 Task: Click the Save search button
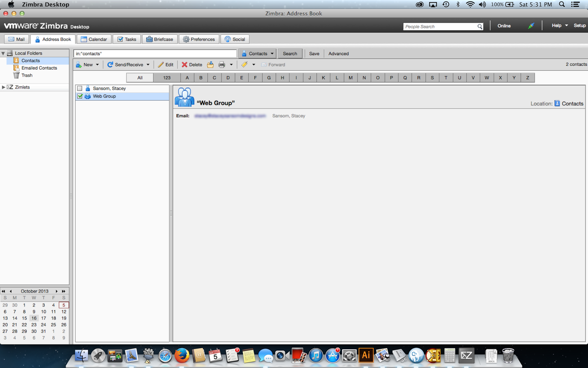[x=314, y=54]
